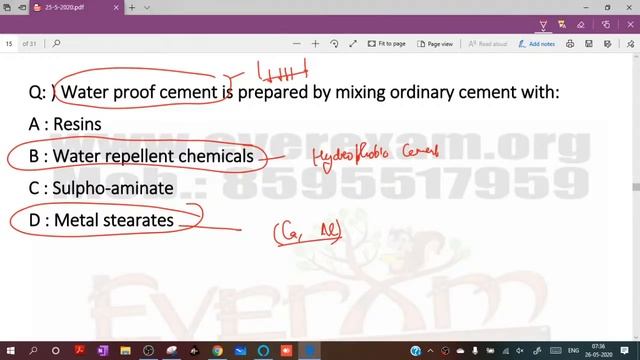Pin the PDF toolbar
This screenshot has height=360, width=640.
point(630,44)
